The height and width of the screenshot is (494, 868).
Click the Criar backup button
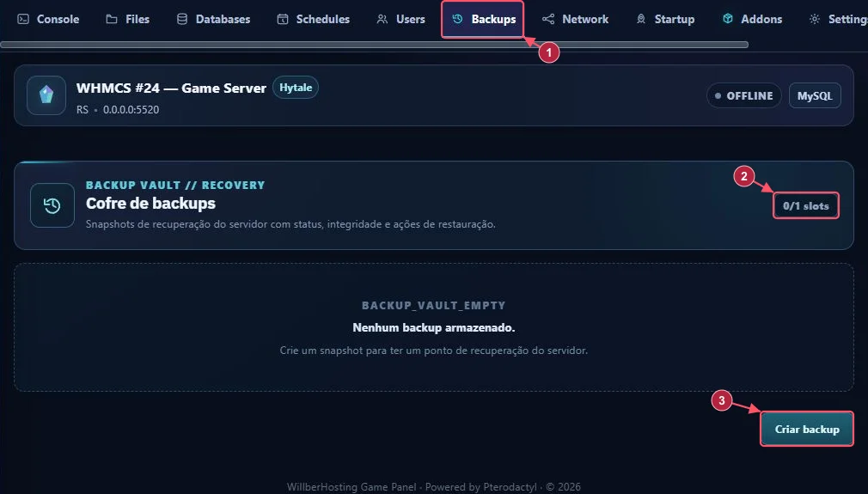point(807,429)
